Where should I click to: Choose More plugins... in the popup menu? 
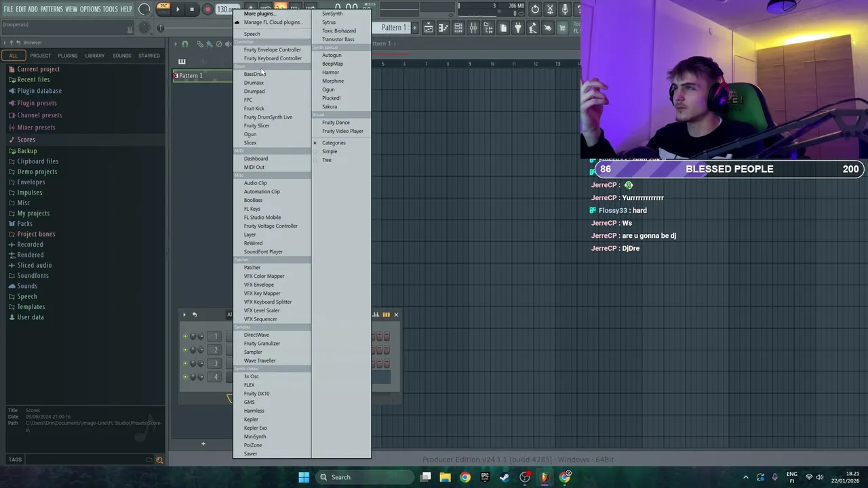pyautogui.click(x=259, y=14)
